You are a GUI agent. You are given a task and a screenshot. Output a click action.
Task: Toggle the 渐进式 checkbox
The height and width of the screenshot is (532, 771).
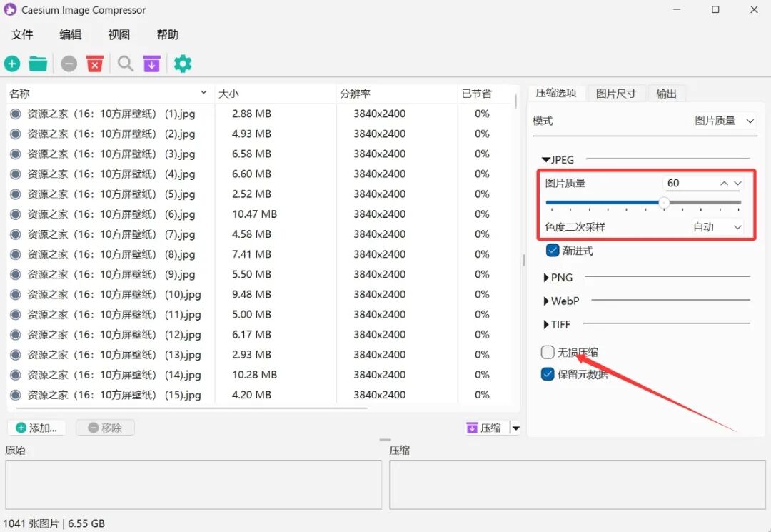[552, 251]
